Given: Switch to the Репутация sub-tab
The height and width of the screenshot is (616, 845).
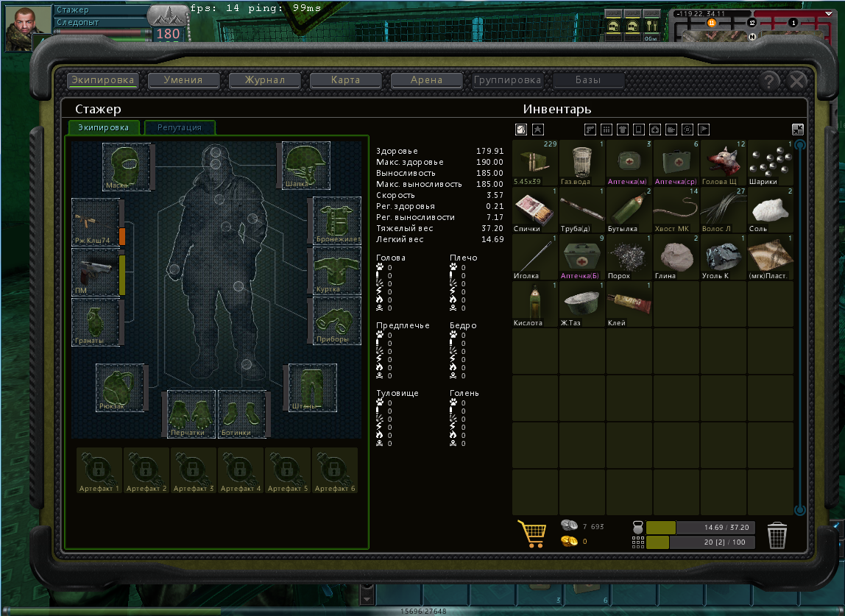Looking at the screenshot, I should (180, 128).
